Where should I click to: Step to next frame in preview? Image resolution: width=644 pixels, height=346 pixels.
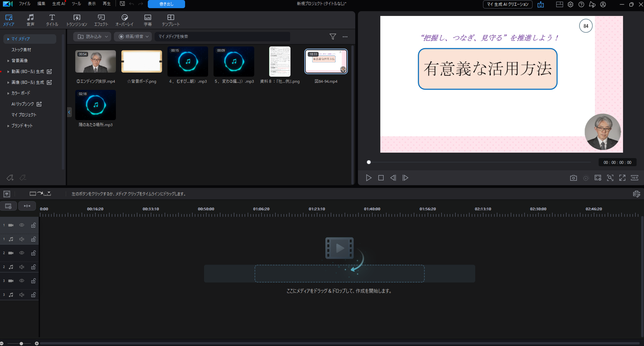click(x=405, y=178)
